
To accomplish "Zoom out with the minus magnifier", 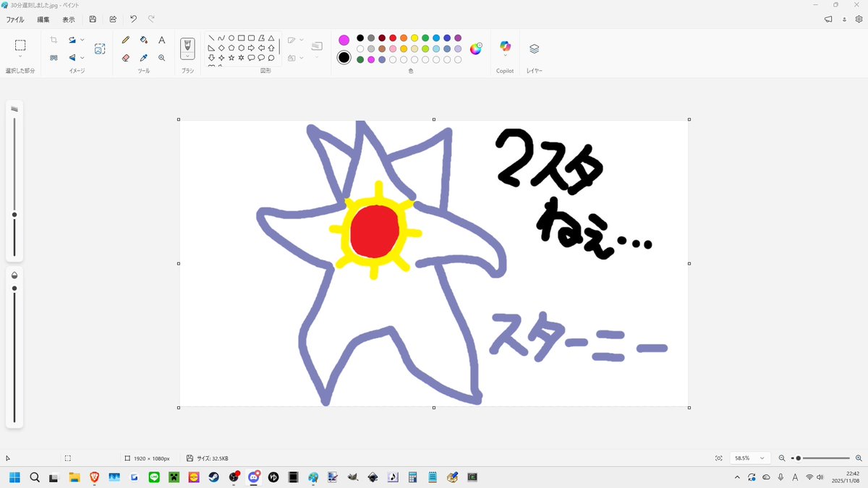I will 782,458.
